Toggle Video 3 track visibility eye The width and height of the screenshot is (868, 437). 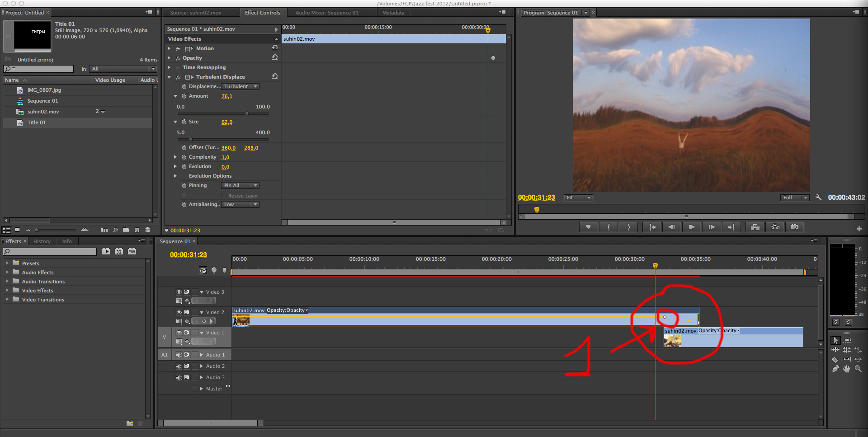pos(179,292)
